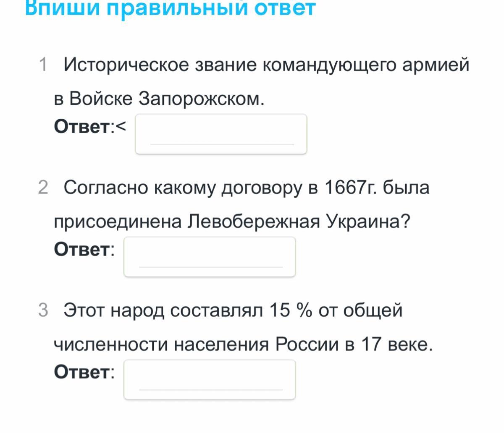The width and height of the screenshot is (504, 433).
Task: Click the words 'в Войске Запорожском.'
Action: point(160,99)
